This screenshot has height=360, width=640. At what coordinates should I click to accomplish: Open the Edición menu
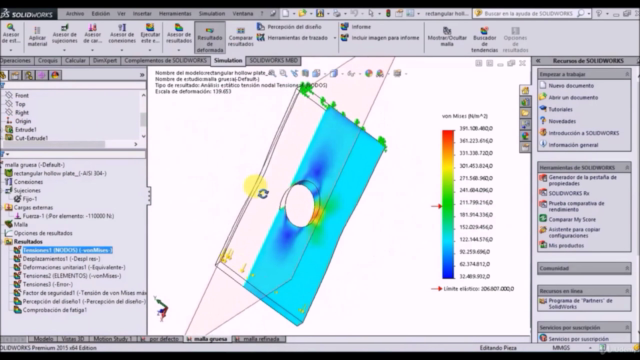click(x=101, y=13)
